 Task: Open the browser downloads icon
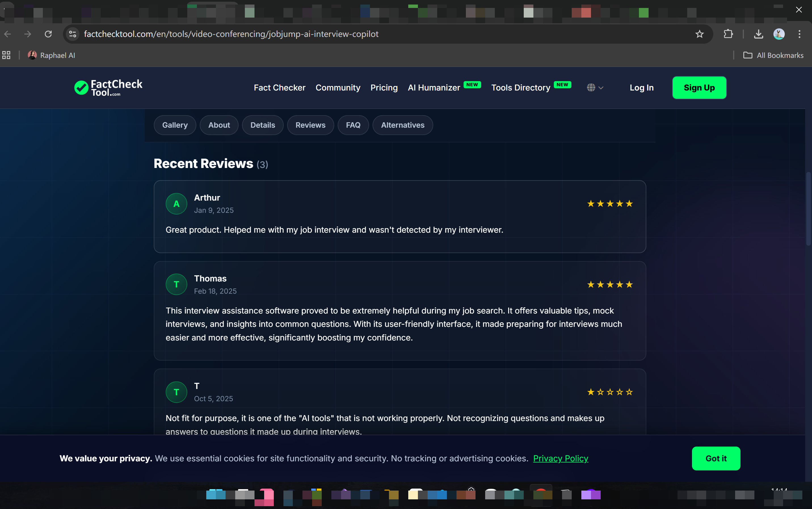[758, 34]
